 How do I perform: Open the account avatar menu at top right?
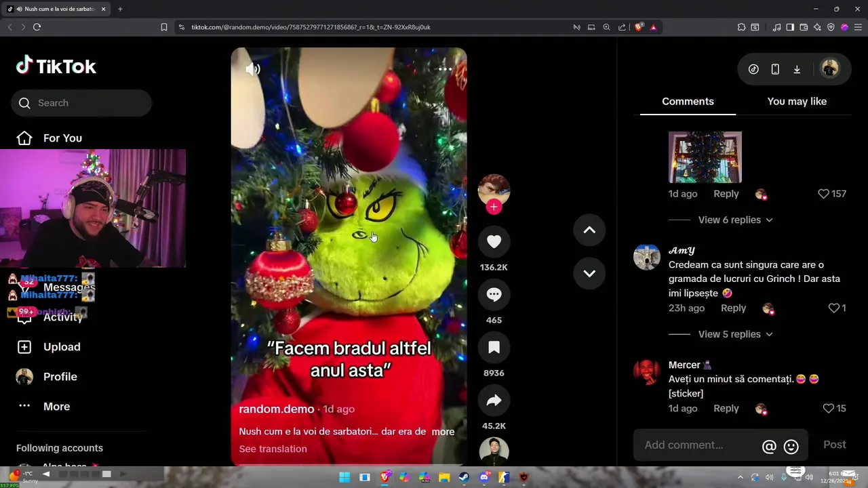coord(829,68)
